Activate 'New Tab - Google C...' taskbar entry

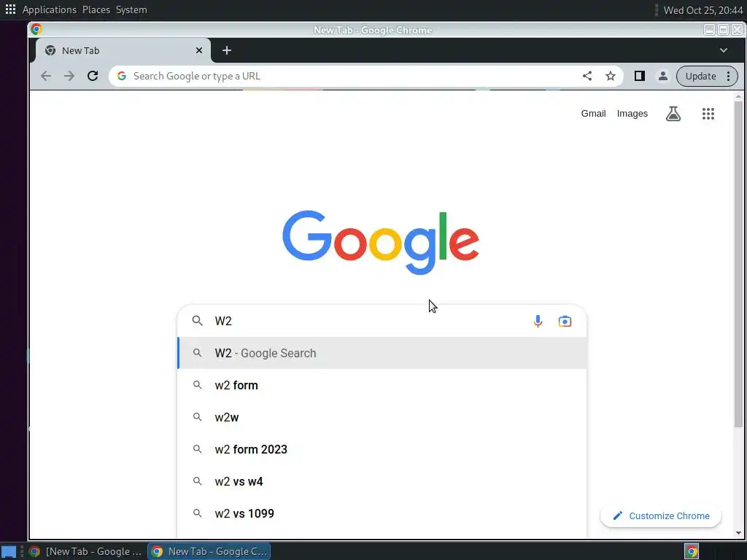point(209,551)
